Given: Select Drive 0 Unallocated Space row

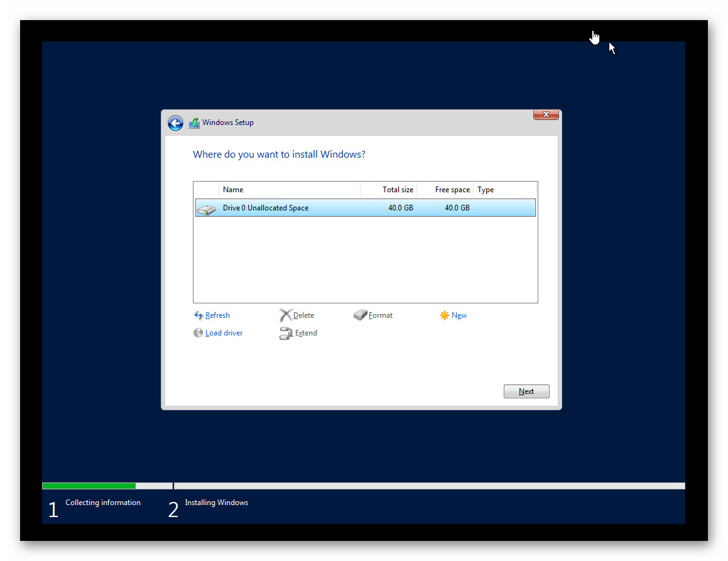Looking at the screenshot, I should tap(366, 207).
